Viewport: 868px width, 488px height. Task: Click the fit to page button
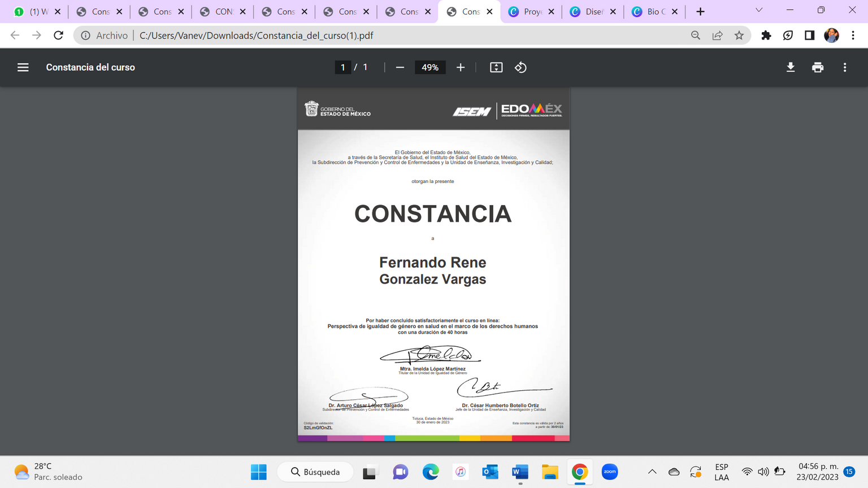tap(496, 67)
